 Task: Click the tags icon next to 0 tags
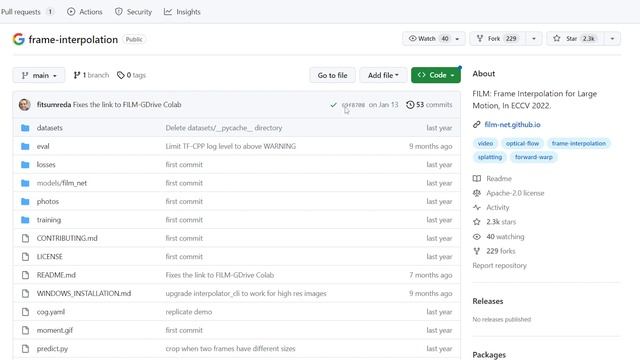pyautogui.click(x=120, y=75)
